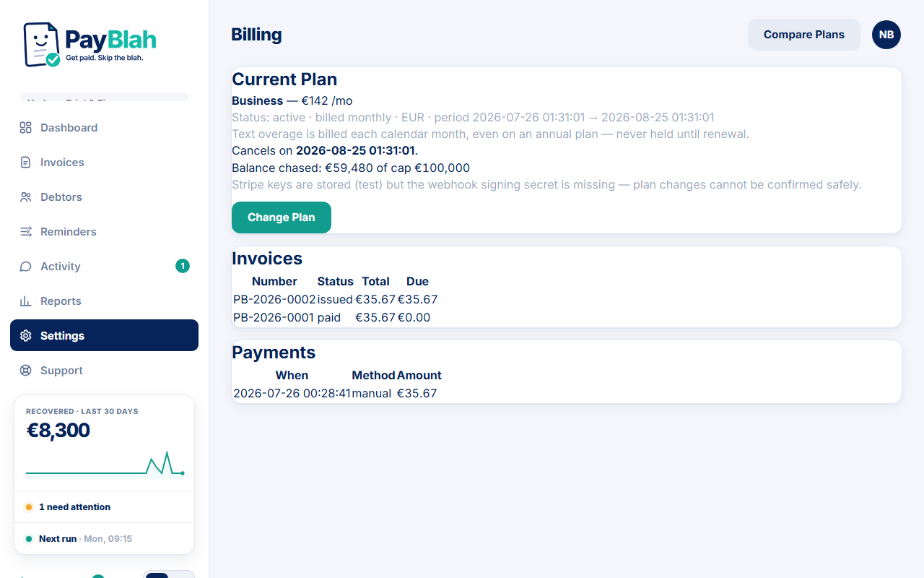Click the Payments section heading
Screen dimensions: 924x578
pos(274,353)
